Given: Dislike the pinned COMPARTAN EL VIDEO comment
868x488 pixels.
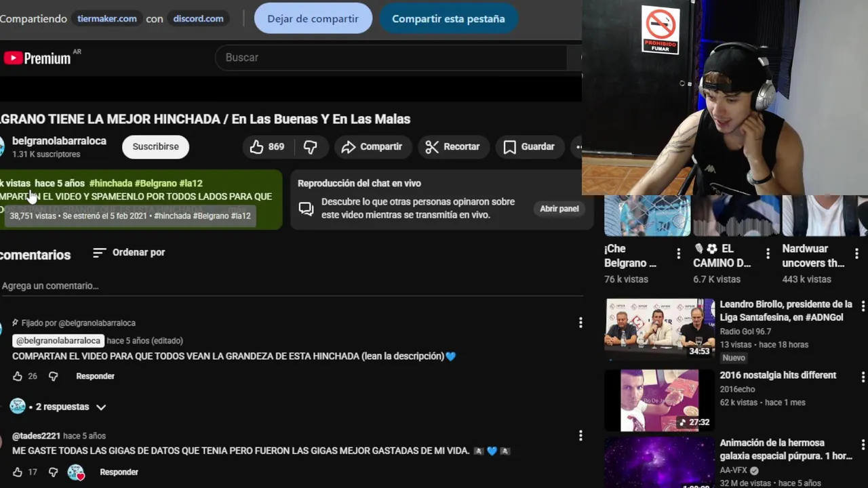Looking at the screenshot, I should (54, 376).
